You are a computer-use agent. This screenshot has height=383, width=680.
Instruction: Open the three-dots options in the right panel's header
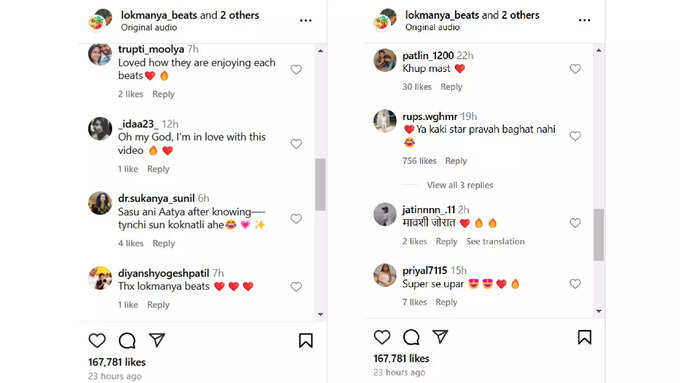tap(584, 20)
